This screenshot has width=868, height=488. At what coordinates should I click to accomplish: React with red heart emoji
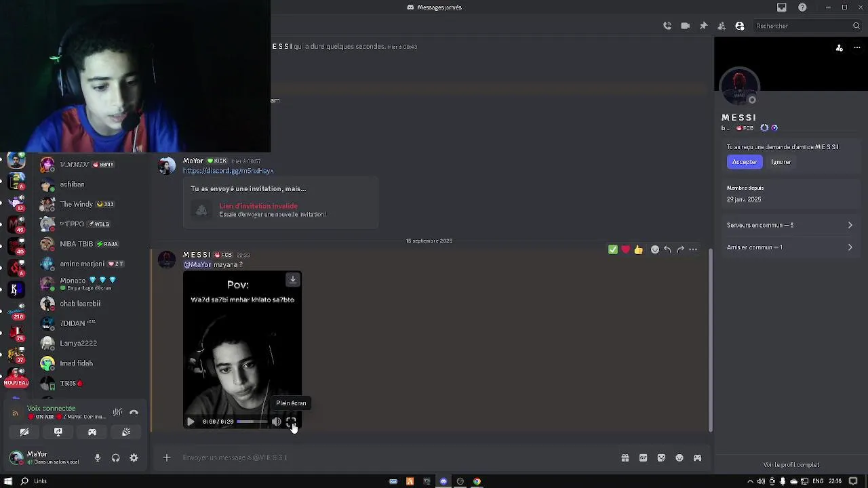(x=625, y=249)
